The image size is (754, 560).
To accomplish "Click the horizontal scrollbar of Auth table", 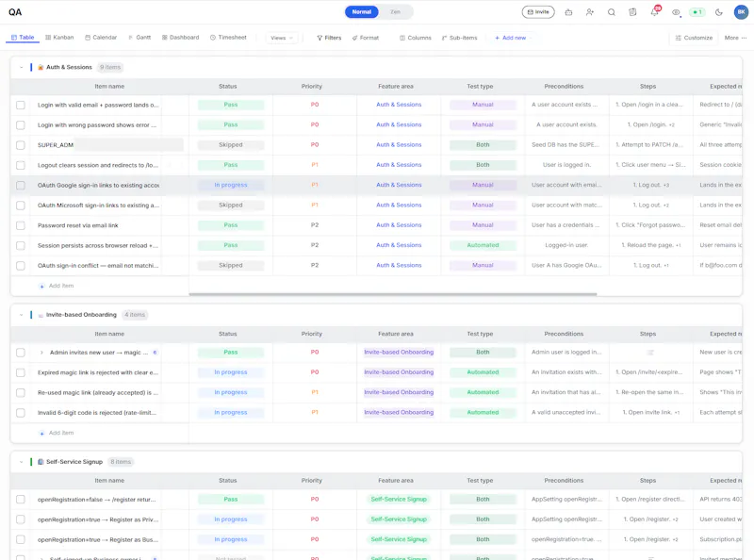I will [393, 294].
